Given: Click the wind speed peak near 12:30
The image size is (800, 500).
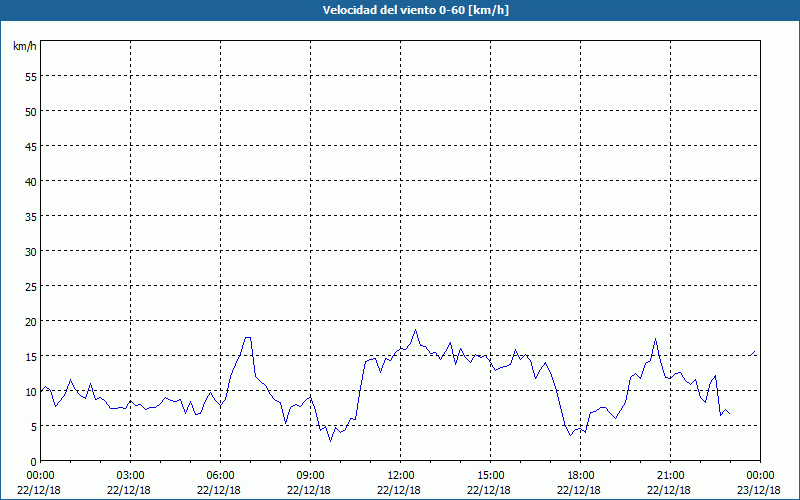Looking at the screenshot, I should tap(415, 330).
